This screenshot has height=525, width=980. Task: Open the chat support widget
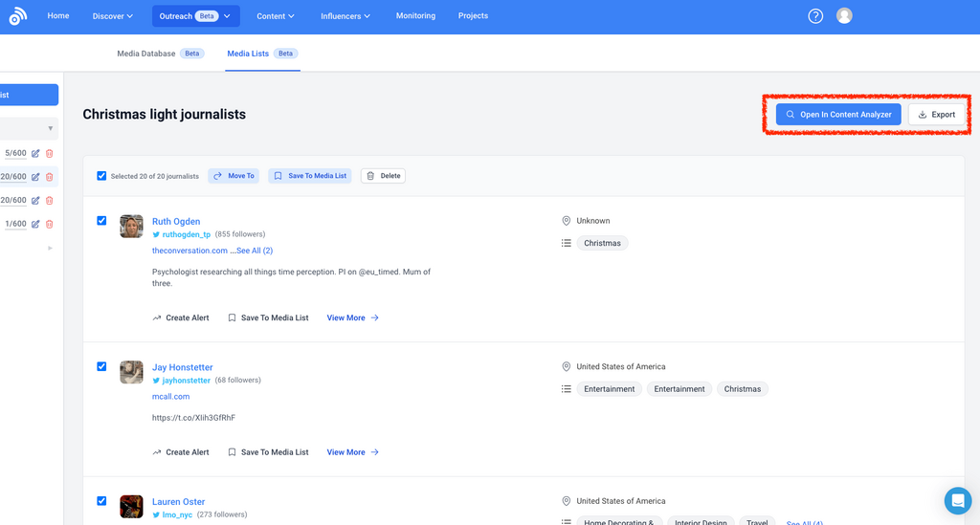(x=957, y=500)
